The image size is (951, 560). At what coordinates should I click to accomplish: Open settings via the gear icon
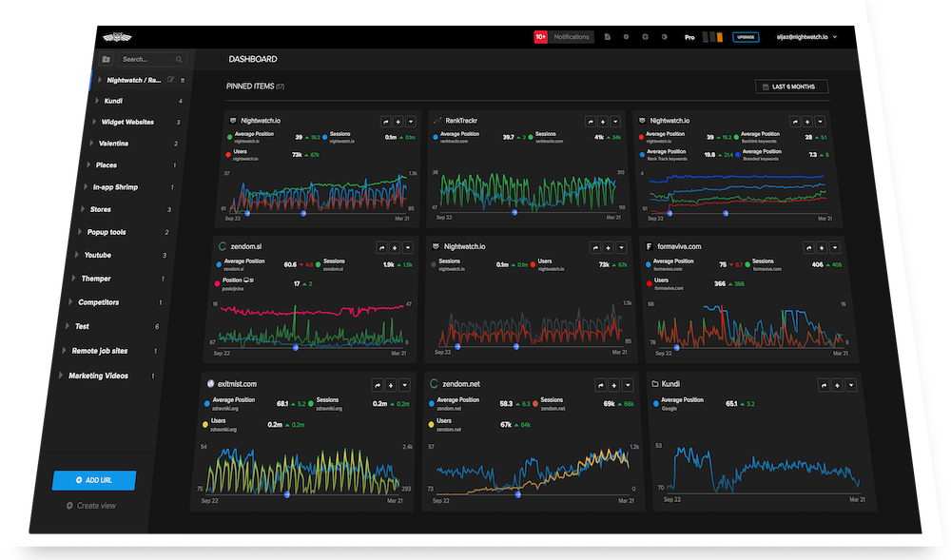[x=626, y=37]
